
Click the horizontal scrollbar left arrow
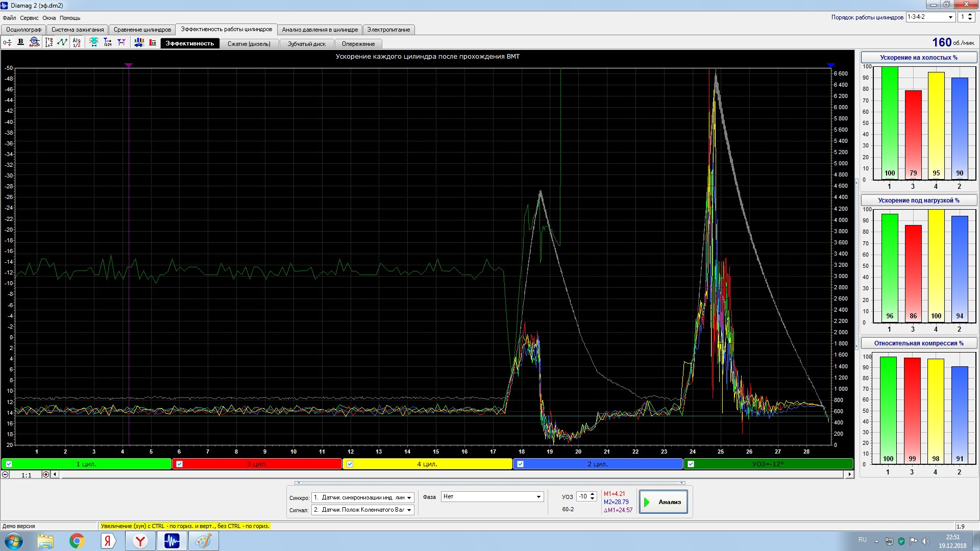55,474
